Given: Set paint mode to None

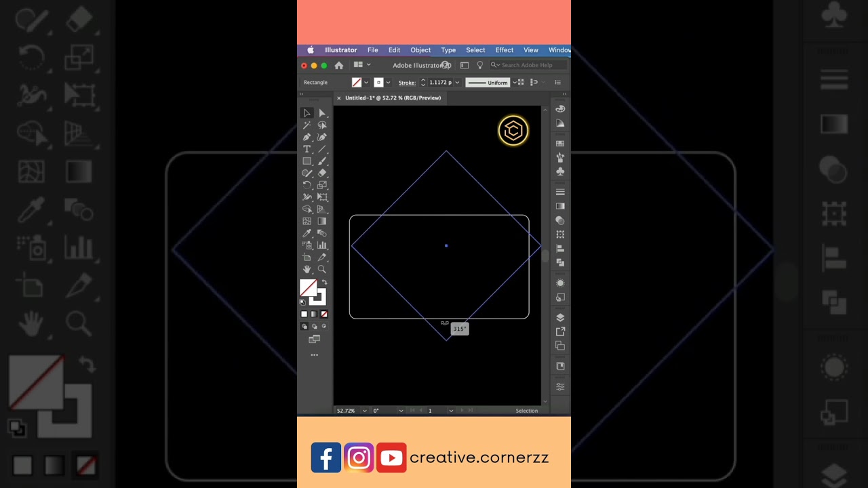Looking at the screenshot, I should coord(324,314).
